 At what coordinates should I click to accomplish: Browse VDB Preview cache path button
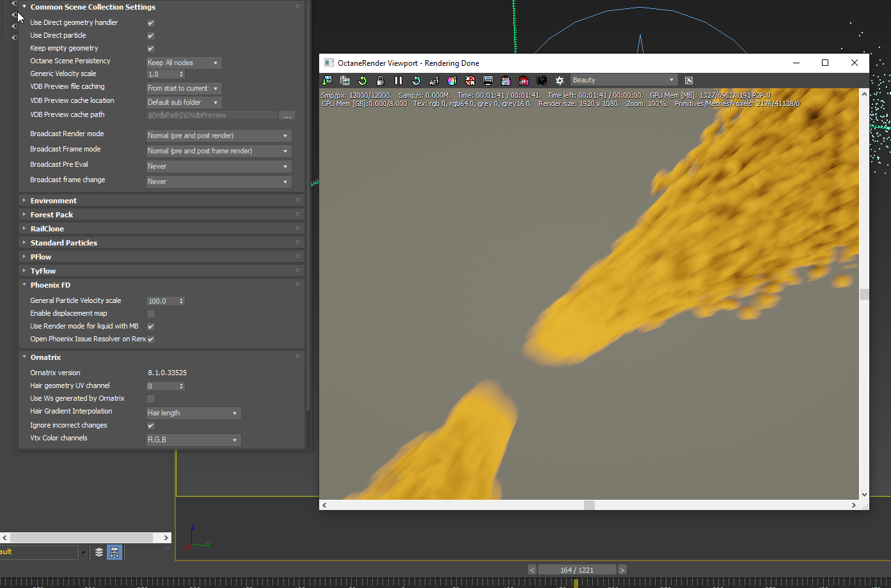[287, 115]
